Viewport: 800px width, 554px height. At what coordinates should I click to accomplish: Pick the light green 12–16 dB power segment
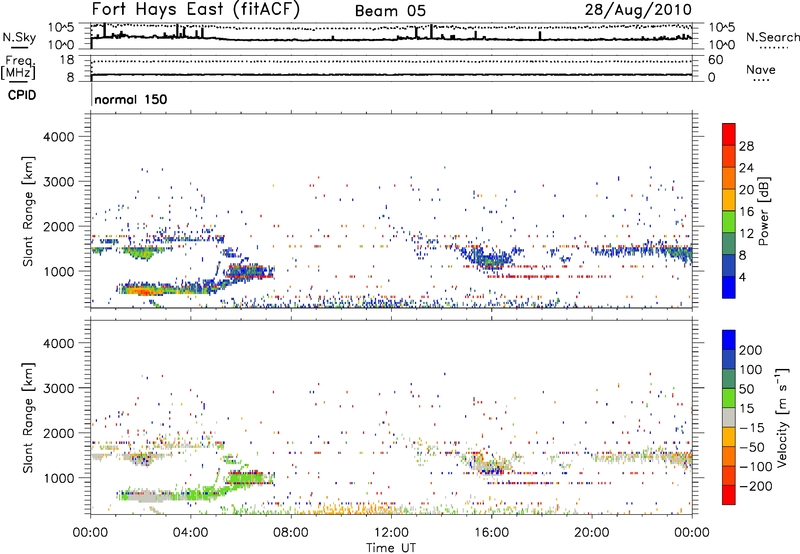tap(729, 221)
